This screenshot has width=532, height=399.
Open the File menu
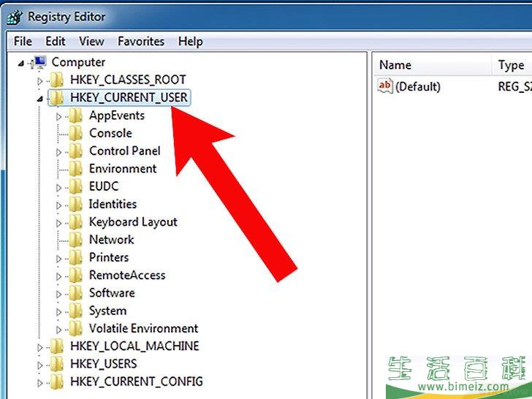(23, 42)
